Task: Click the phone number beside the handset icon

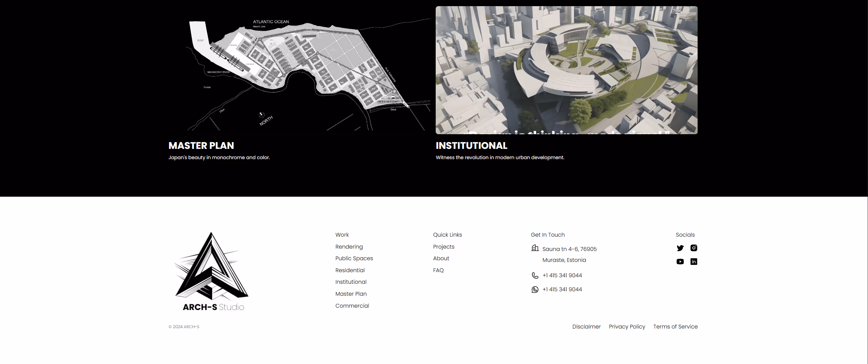Action: pos(562,276)
